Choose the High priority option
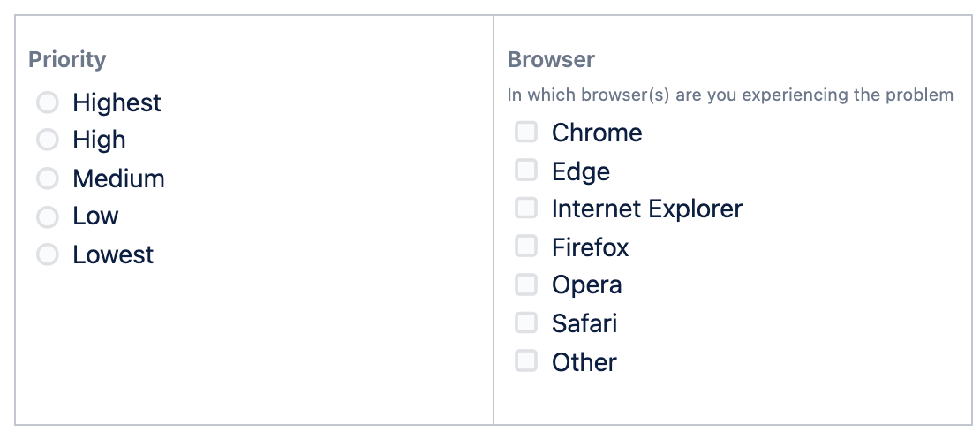The image size is (980, 440). [x=47, y=140]
